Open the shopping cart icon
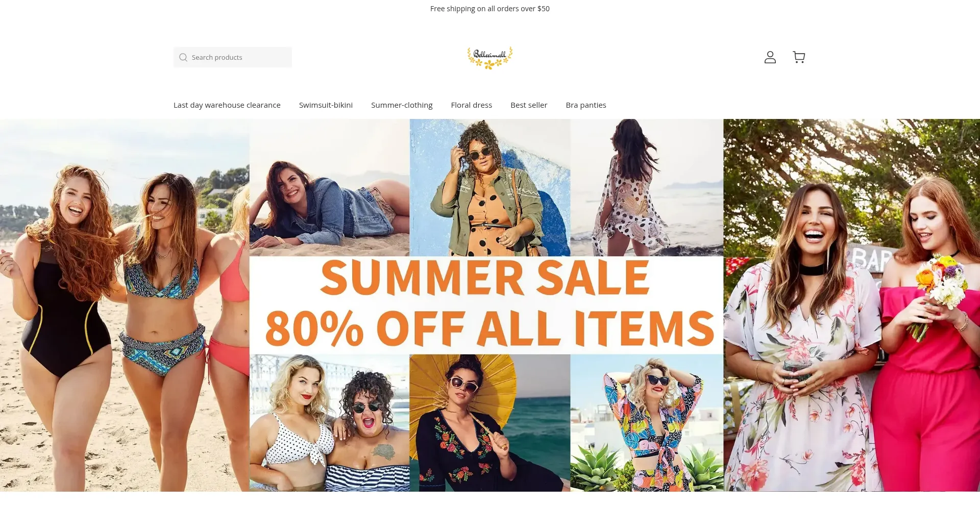The width and height of the screenshot is (980, 507). pyautogui.click(x=799, y=57)
